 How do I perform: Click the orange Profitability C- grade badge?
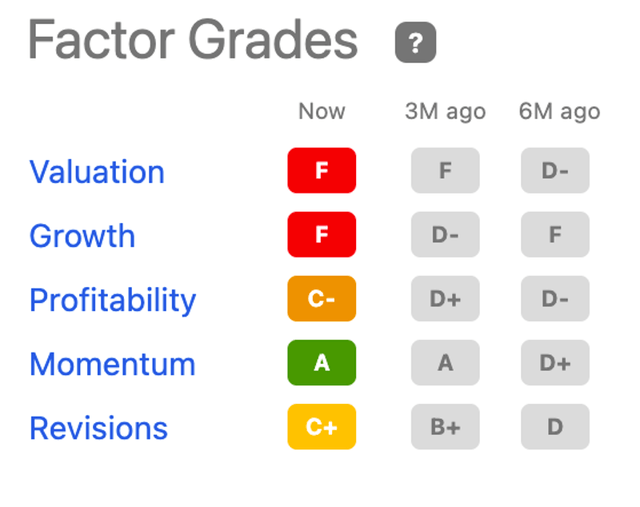point(322,298)
